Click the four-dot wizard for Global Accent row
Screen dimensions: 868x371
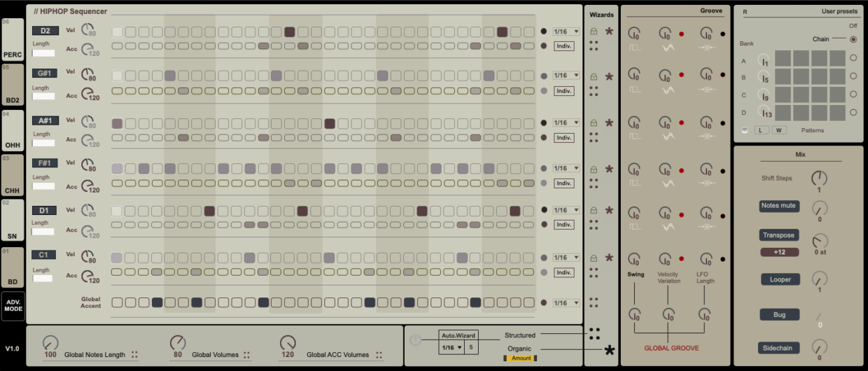pyautogui.click(x=594, y=302)
